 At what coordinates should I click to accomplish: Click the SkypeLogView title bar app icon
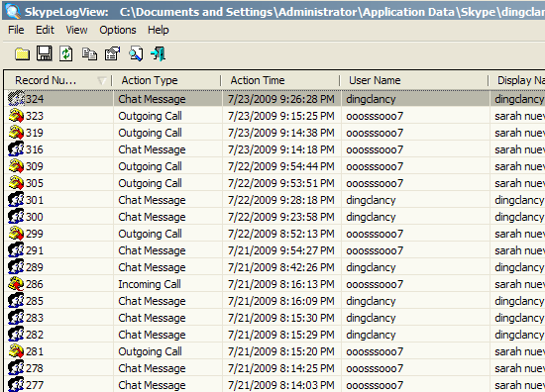pyautogui.click(x=13, y=11)
